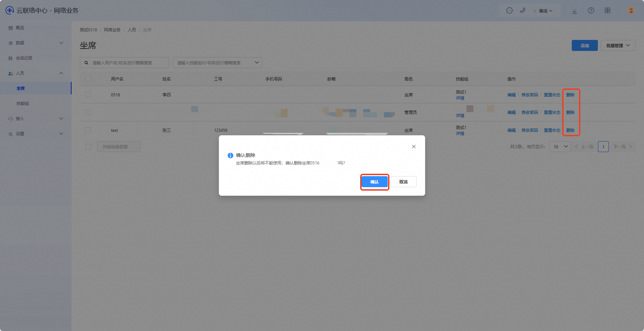Screen dimensions: 644x331
Task: Click the username/name search input field
Action: coord(125,63)
